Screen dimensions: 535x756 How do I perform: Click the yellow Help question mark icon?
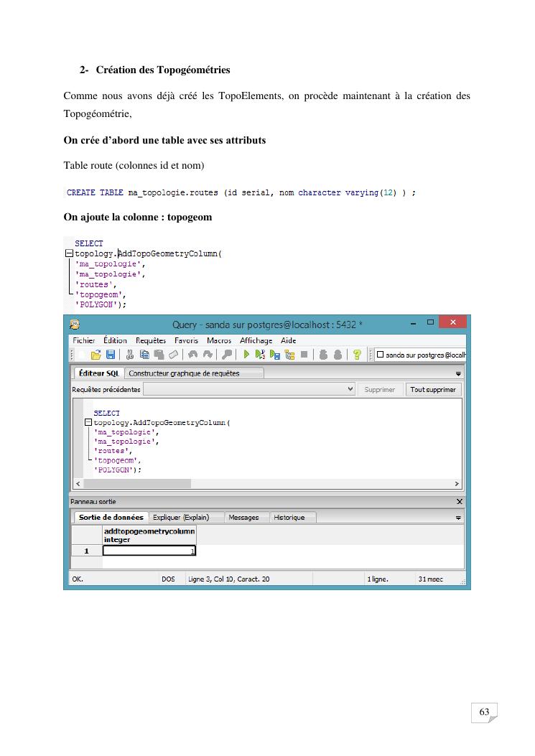pyautogui.click(x=356, y=355)
